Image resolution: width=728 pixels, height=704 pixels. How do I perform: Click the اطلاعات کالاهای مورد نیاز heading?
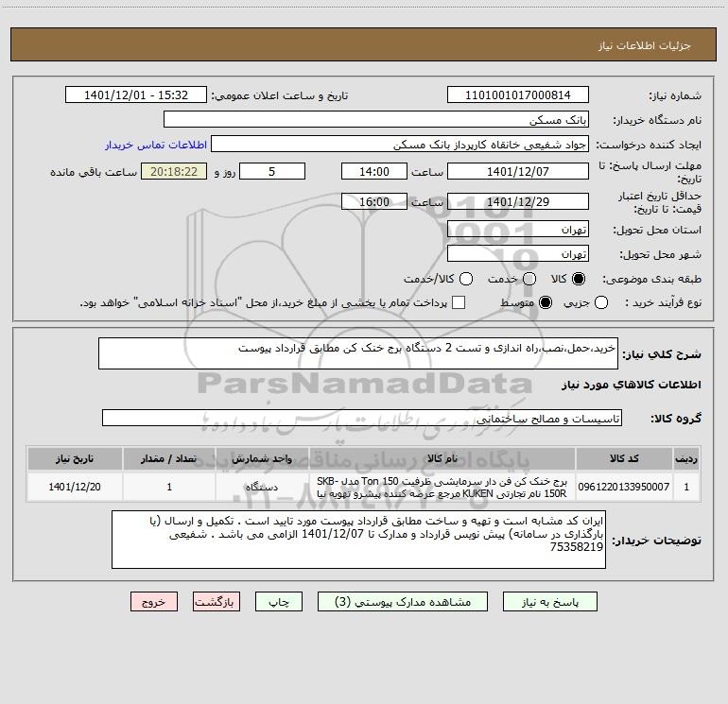click(631, 385)
